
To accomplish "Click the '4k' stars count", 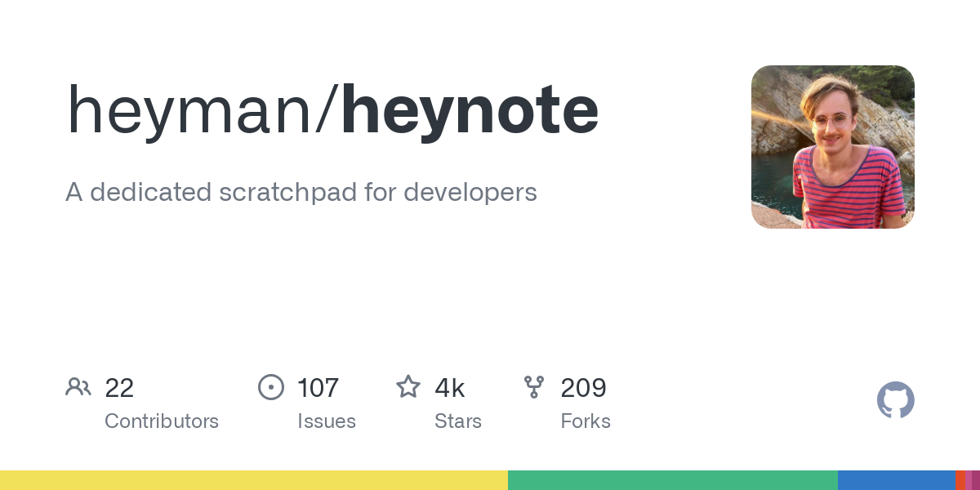I will [x=450, y=389].
